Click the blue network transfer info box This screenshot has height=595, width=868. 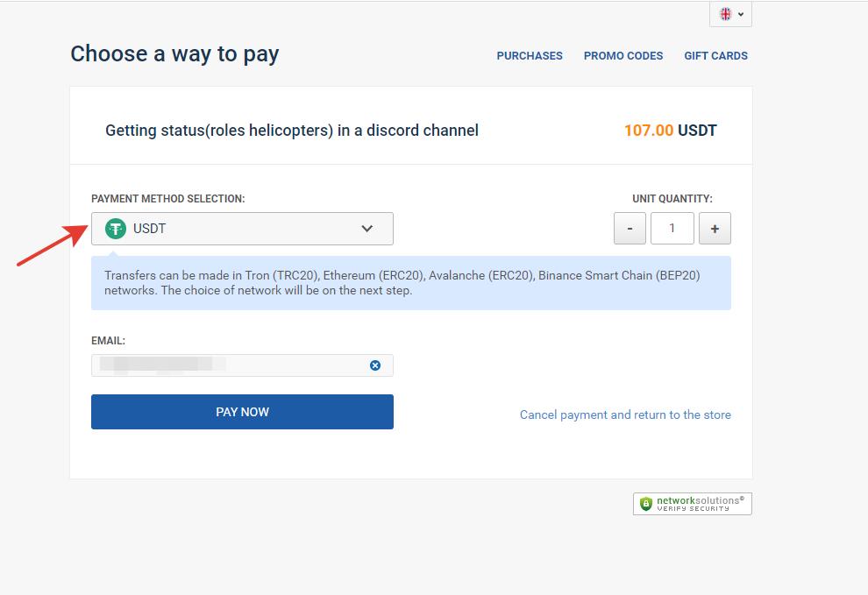(410, 283)
